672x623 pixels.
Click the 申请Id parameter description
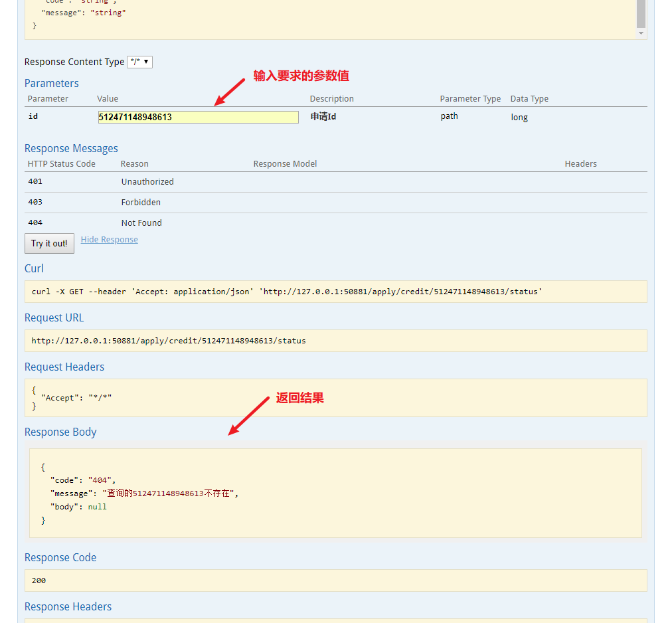[x=323, y=117]
